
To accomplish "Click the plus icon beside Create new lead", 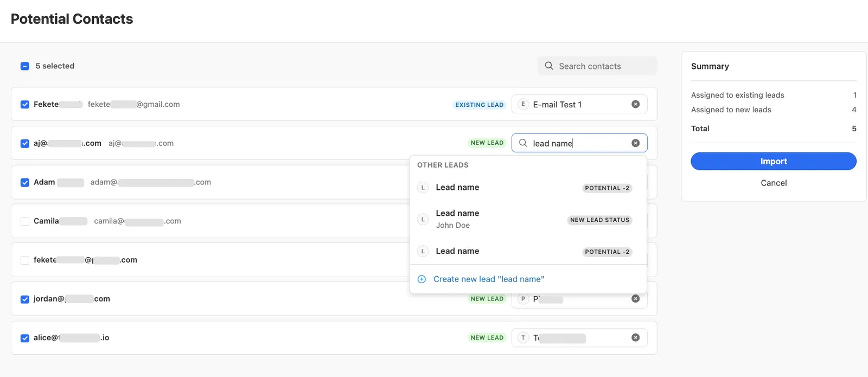I will pyautogui.click(x=422, y=279).
